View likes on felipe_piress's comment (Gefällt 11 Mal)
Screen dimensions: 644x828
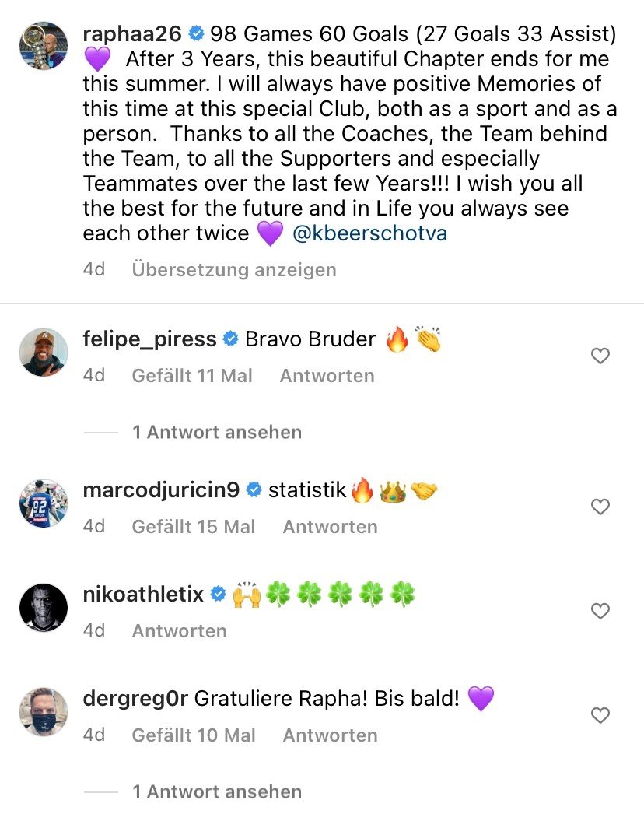pyautogui.click(x=192, y=375)
